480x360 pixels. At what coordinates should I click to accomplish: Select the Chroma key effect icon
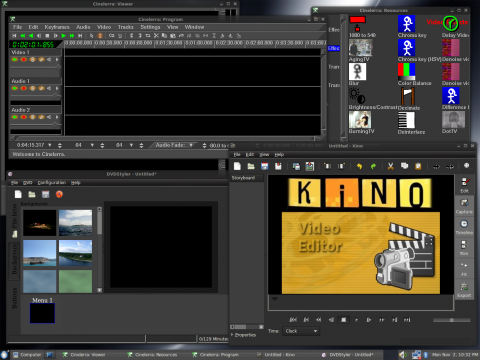point(406,24)
